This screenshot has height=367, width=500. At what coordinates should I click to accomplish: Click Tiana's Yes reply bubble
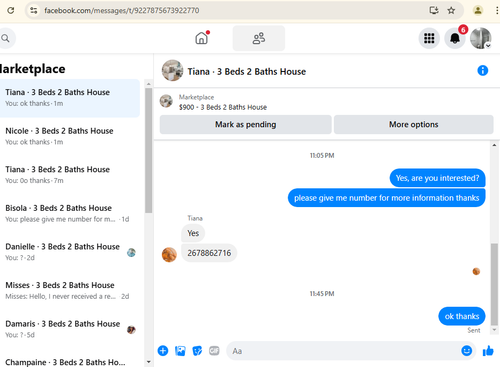(193, 233)
